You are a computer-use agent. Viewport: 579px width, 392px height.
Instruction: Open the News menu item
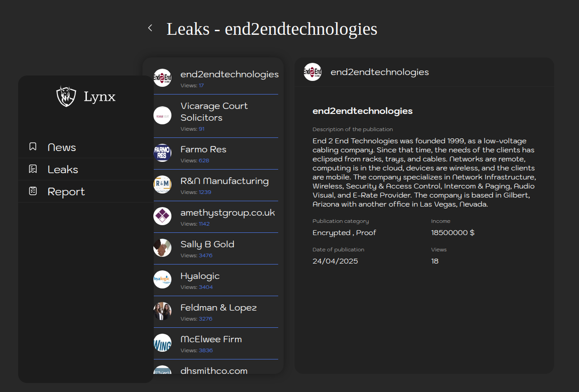click(x=62, y=147)
